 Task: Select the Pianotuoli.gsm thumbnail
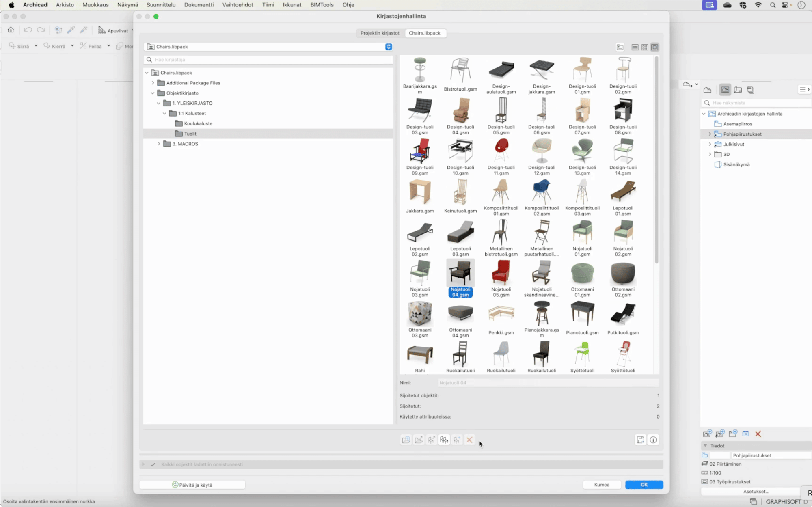[x=582, y=318]
